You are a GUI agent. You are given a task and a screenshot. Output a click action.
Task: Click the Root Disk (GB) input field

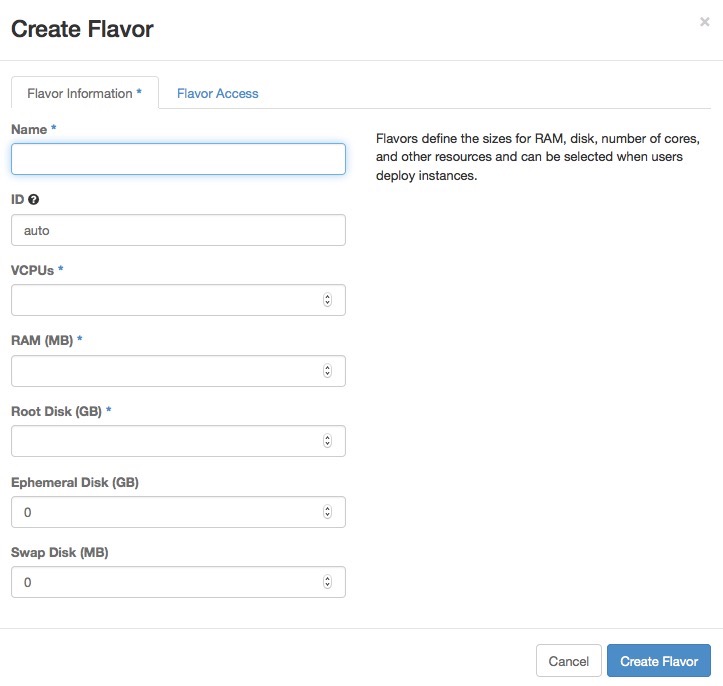165,441
